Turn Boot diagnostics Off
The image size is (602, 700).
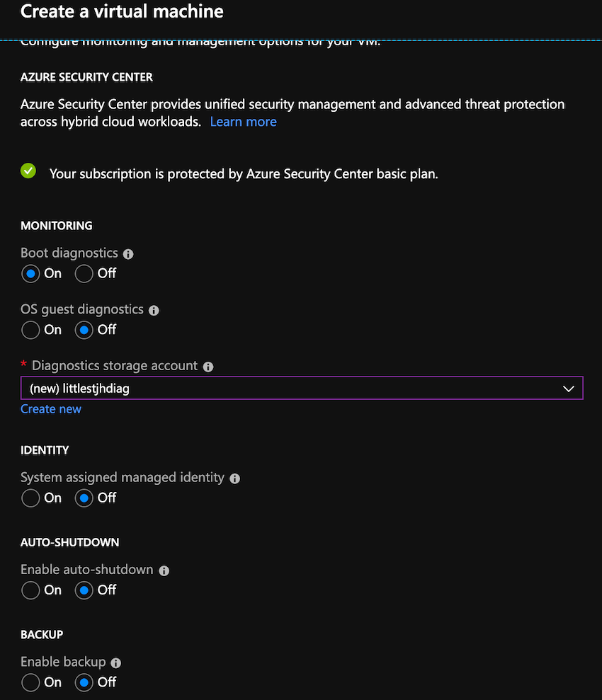[x=84, y=273]
